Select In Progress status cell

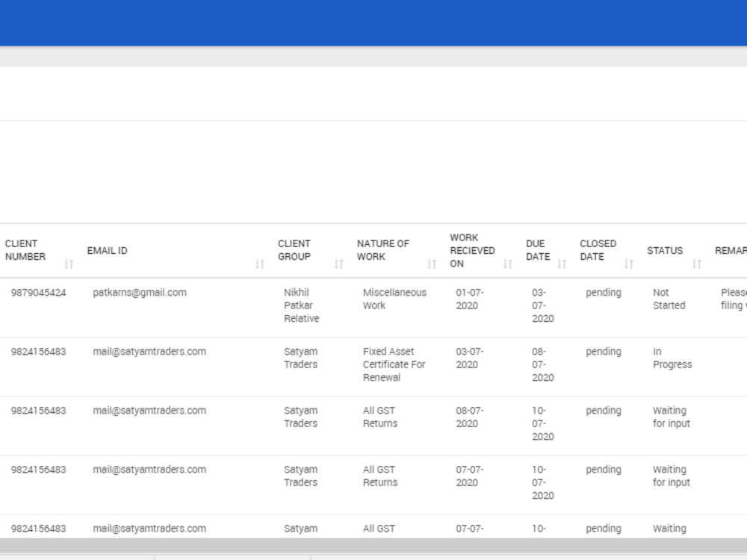[x=672, y=358]
